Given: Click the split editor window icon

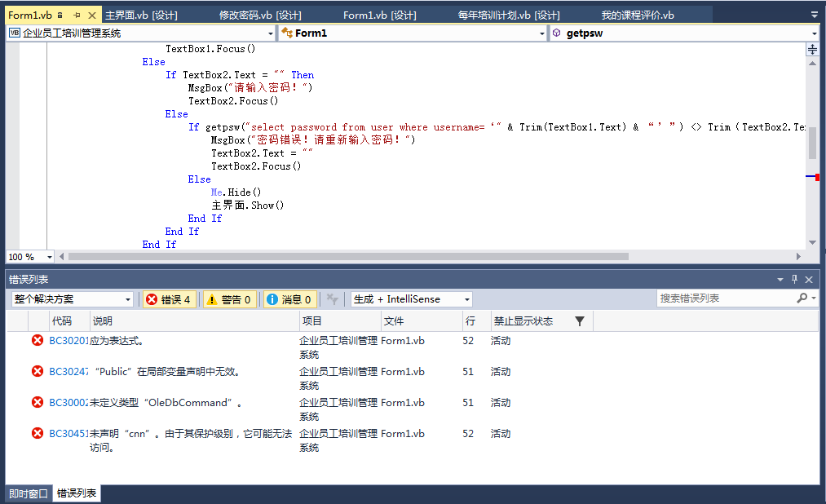Looking at the screenshot, I should pos(813,50).
